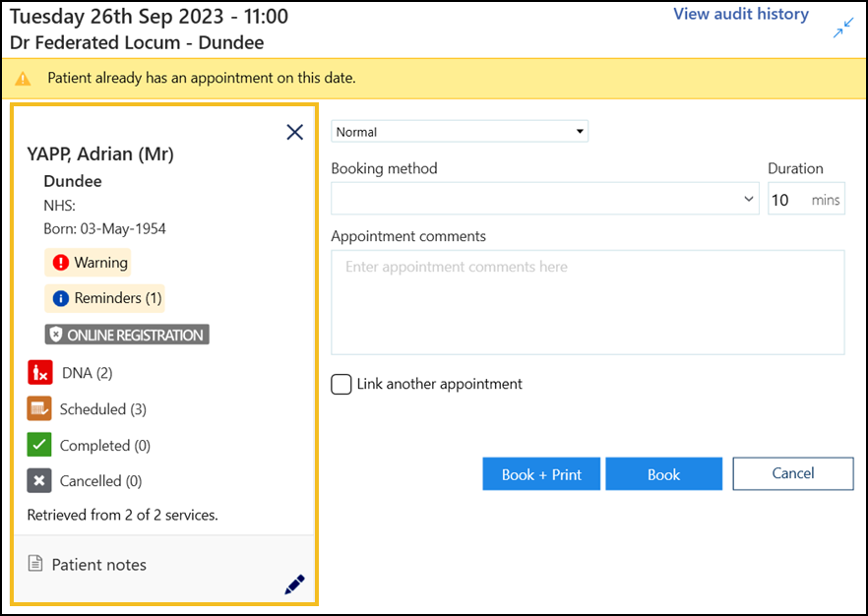Screen dimensions: 868x616
Task: Click the Patient notes document icon
Action: [x=35, y=565]
